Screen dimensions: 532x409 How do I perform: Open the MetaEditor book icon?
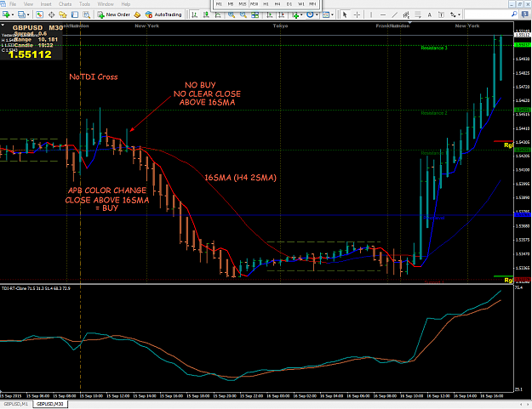coord(137,14)
